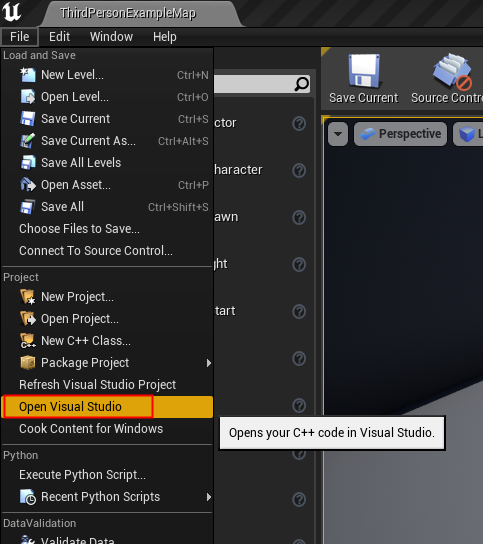Screen dimensions: 483x544
Task: Open the File menu
Action: click(x=19, y=37)
